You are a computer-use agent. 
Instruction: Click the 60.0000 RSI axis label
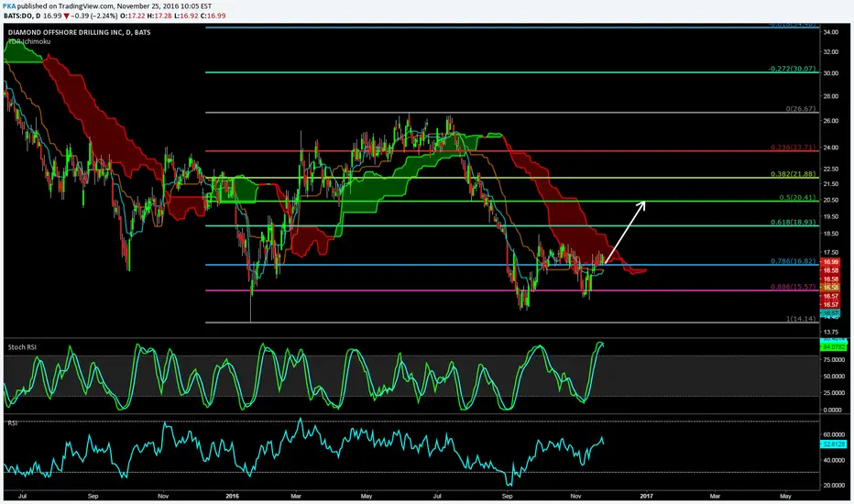(x=835, y=434)
